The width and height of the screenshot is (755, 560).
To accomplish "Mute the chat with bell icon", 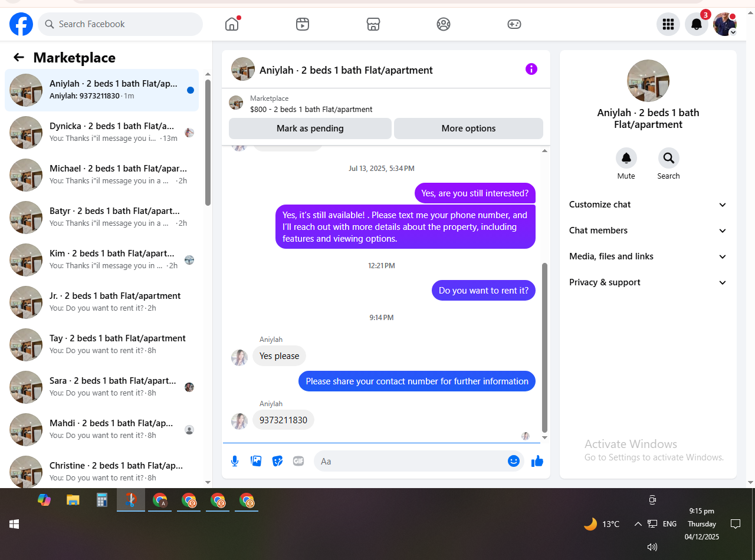I will click(626, 158).
